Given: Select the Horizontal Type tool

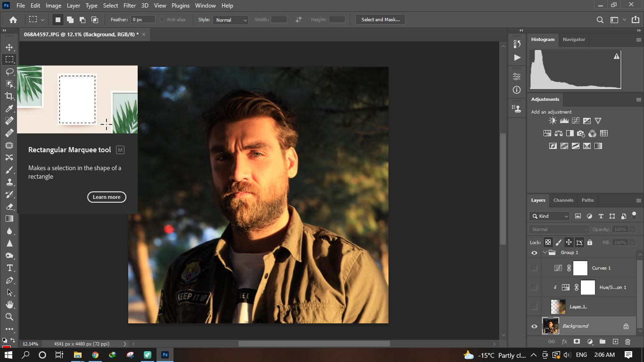Looking at the screenshot, I should (9, 268).
